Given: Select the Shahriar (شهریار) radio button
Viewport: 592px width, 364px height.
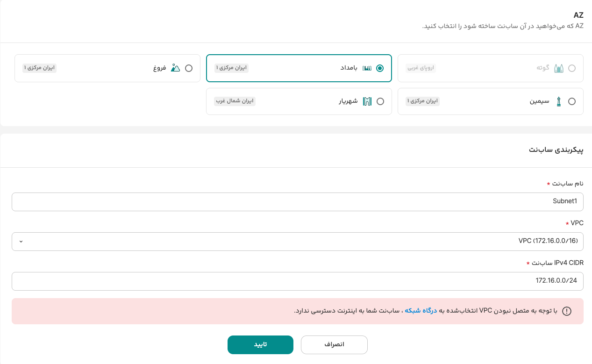Looking at the screenshot, I should (x=380, y=101).
